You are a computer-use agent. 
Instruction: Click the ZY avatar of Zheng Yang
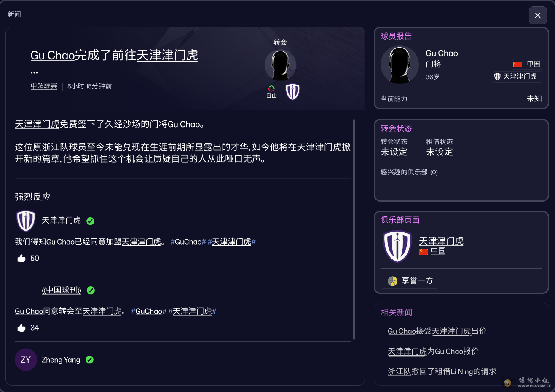(x=26, y=360)
